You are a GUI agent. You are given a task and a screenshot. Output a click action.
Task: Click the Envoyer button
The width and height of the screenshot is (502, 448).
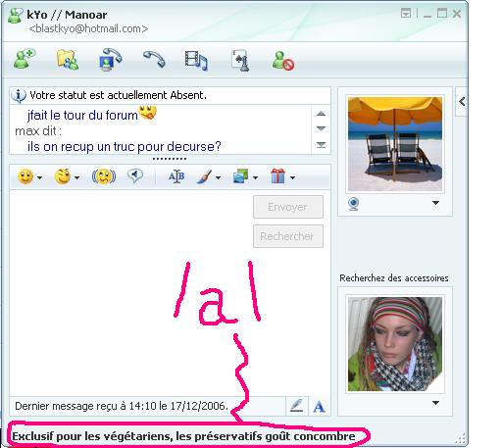pos(288,207)
